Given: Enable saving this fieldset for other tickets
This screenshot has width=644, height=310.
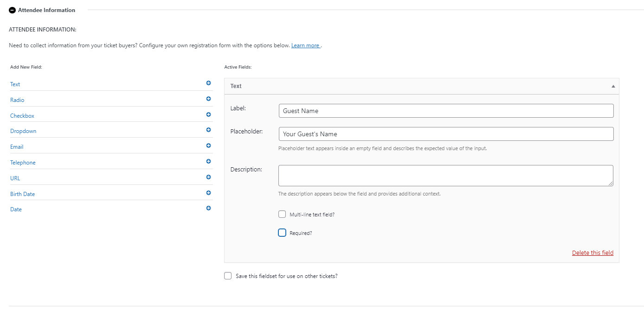Looking at the screenshot, I should [227, 275].
